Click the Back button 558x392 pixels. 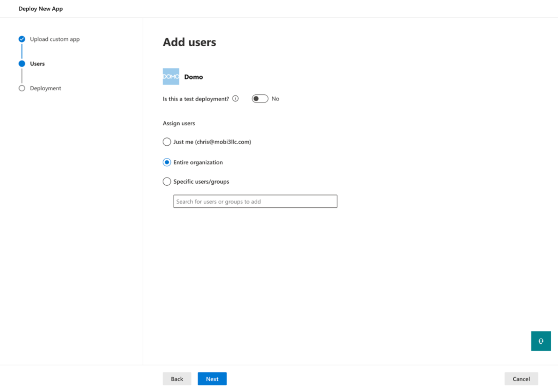tap(177, 379)
